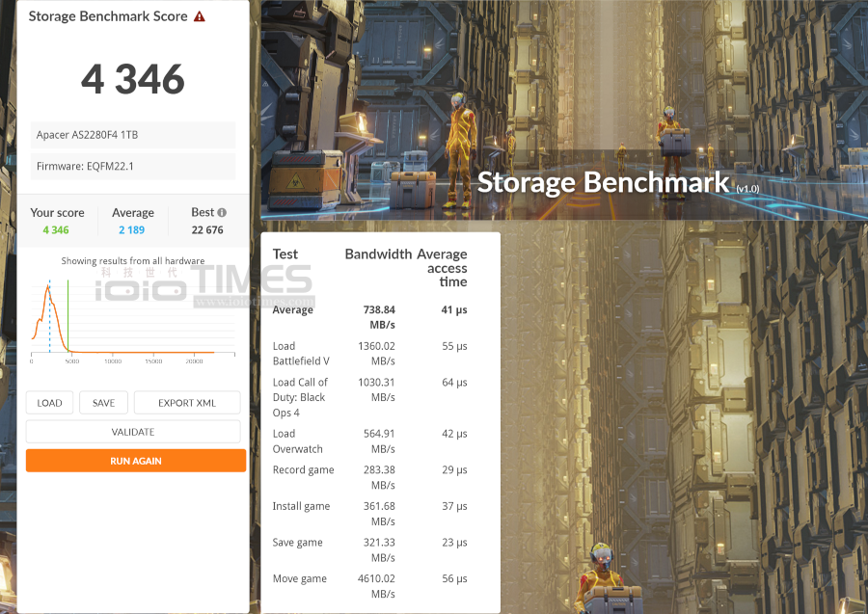This screenshot has width=868, height=614.
Task: Click the VALIDATE button
Action: click(x=133, y=432)
